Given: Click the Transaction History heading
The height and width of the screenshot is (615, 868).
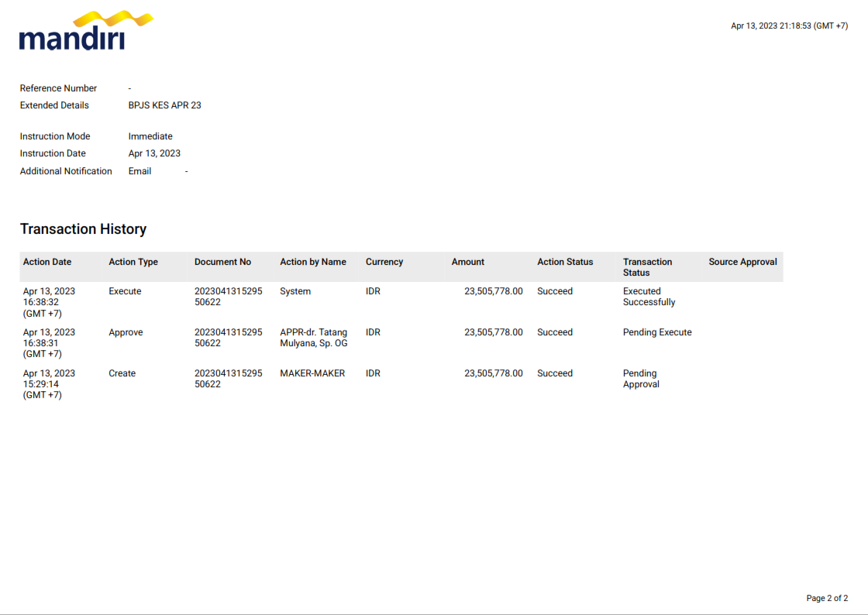Looking at the screenshot, I should (83, 229).
